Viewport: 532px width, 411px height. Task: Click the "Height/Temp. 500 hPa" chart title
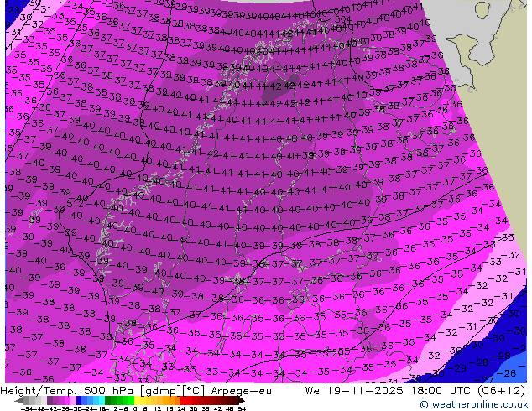tap(66, 391)
